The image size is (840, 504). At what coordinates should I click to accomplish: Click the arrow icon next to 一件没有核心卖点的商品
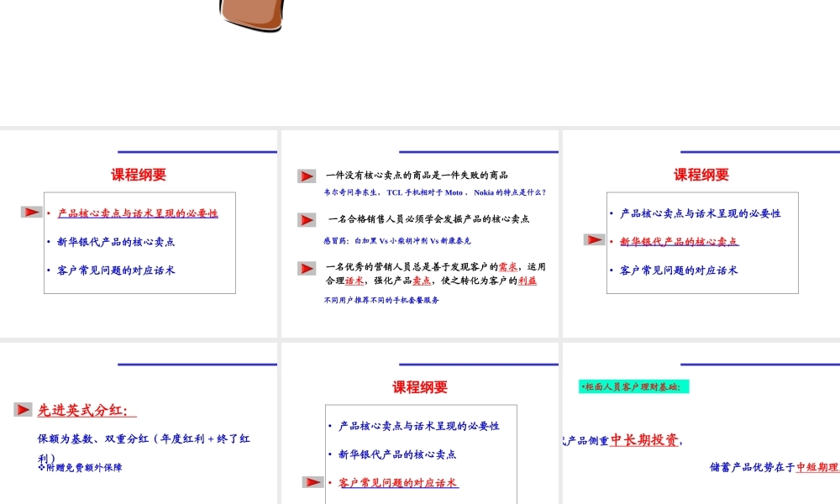click(x=307, y=176)
